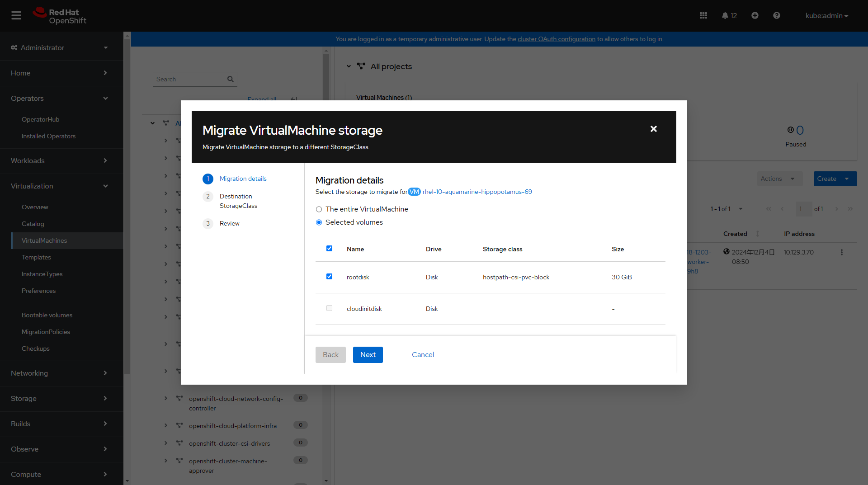The image size is (868, 485).
Task: Expand openshift-cloud-network-config-controller tree node
Action: coord(166,398)
